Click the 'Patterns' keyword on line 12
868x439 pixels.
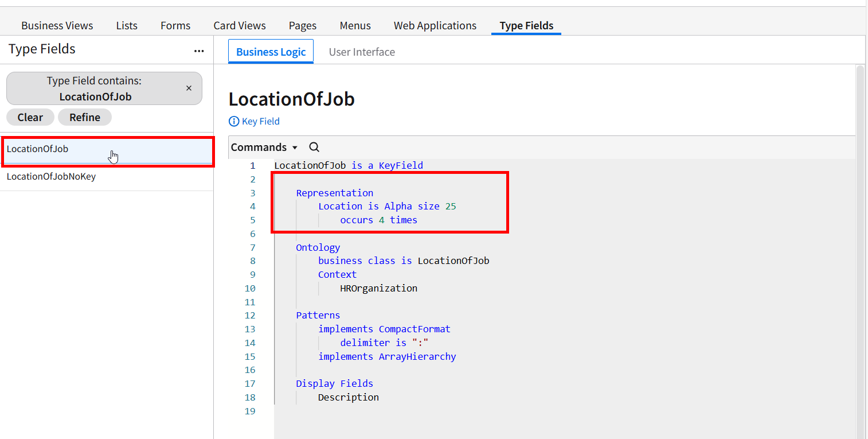318,315
